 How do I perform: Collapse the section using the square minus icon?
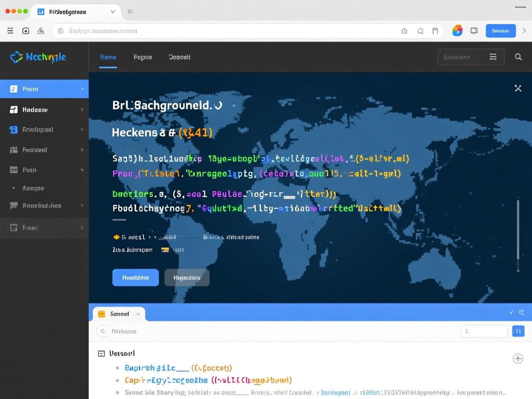102,354
